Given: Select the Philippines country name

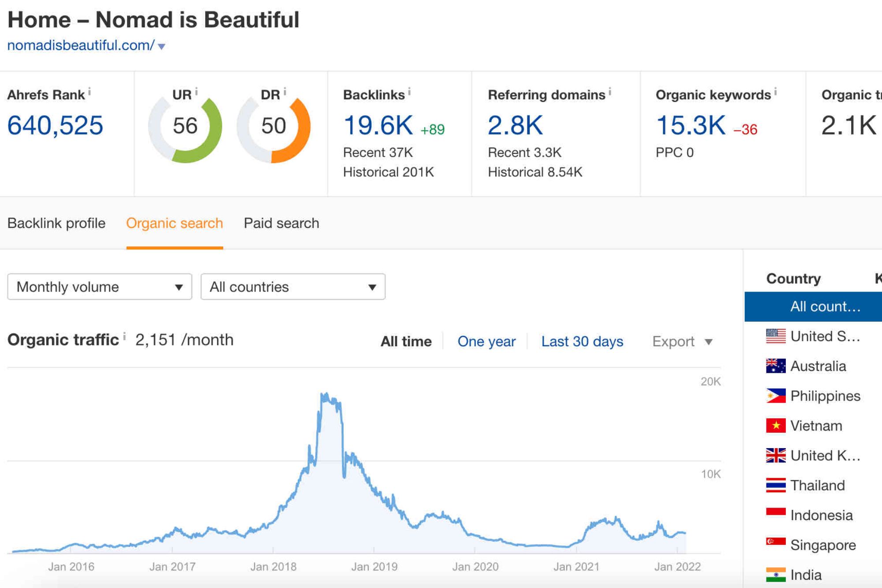Looking at the screenshot, I should [x=826, y=396].
